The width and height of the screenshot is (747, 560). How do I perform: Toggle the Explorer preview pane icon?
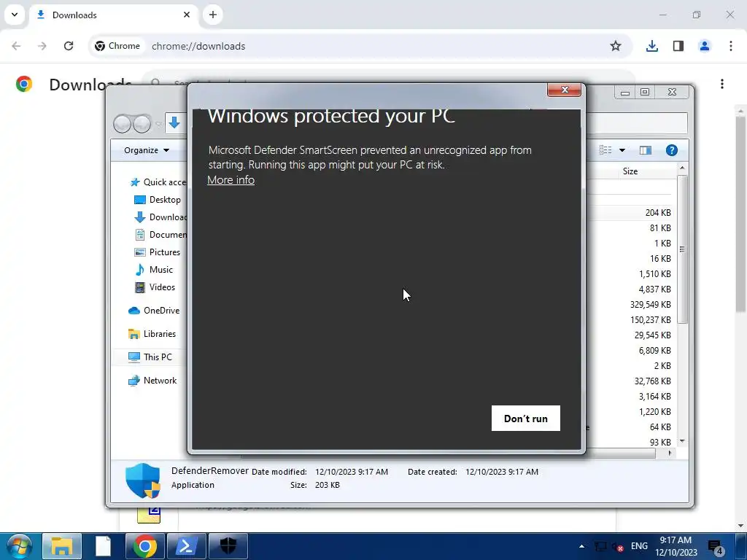tap(646, 150)
